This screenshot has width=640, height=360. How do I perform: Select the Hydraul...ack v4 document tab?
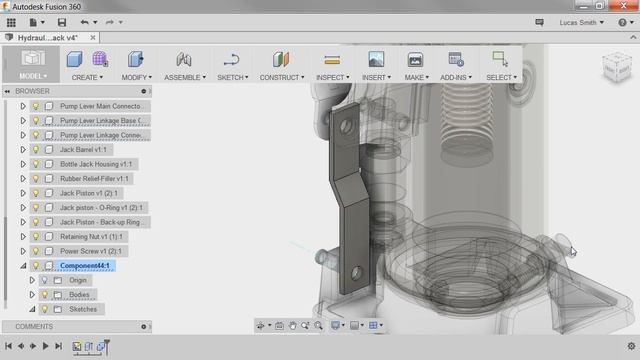[47, 38]
